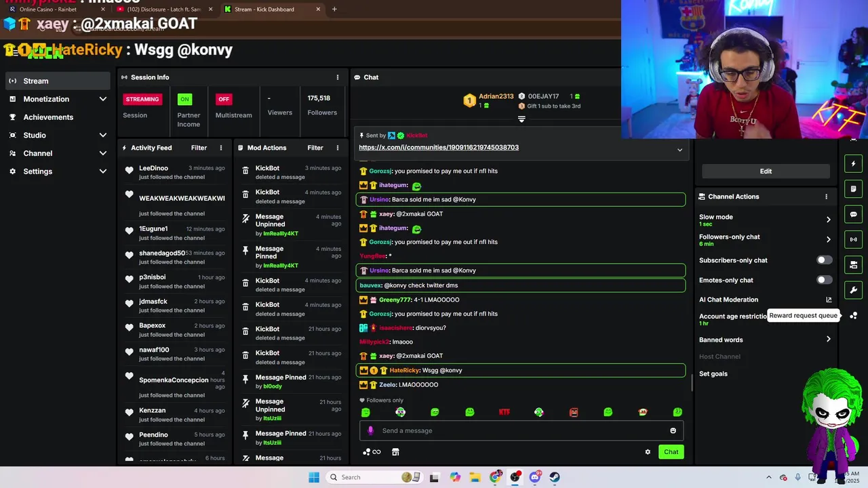This screenshot has height=488, width=868.
Task: Open Slow mode options chevron
Action: (828, 220)
